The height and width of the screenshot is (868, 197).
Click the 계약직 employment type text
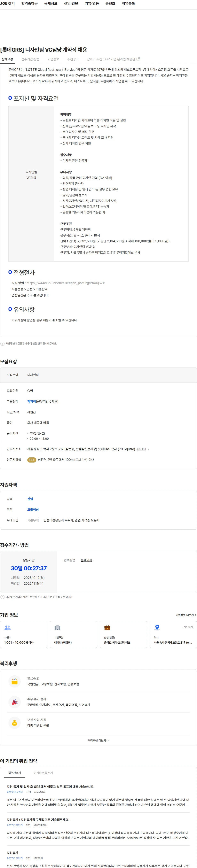pos(32,401)
